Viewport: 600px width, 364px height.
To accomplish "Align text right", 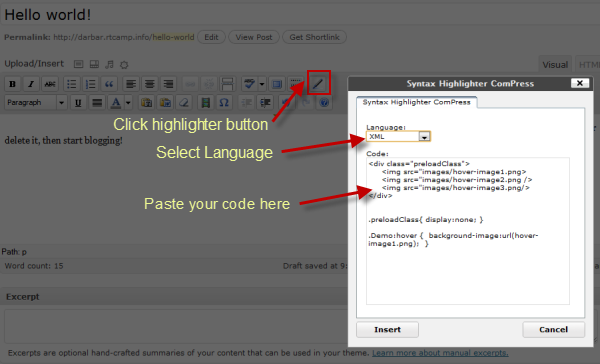I will [x=168, y=84].
